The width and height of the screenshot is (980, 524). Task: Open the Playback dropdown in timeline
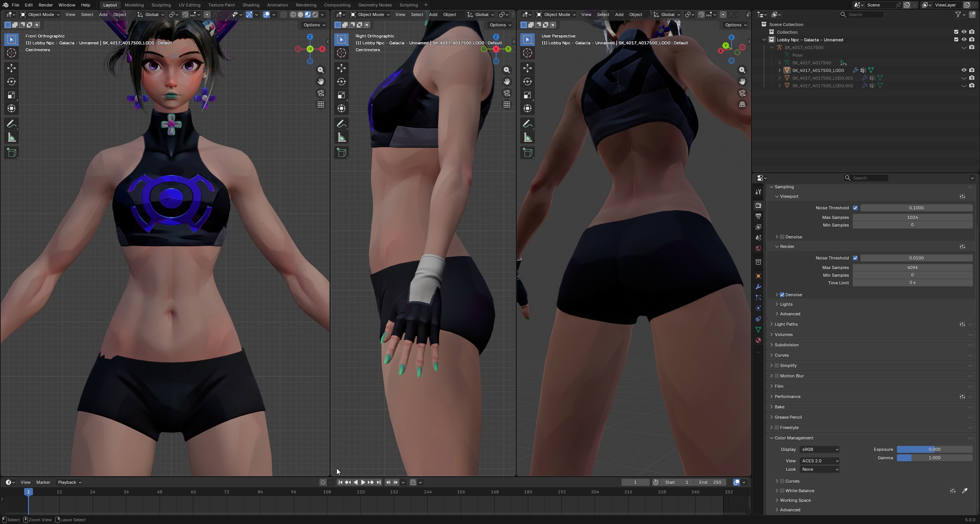tap(69, 482)
